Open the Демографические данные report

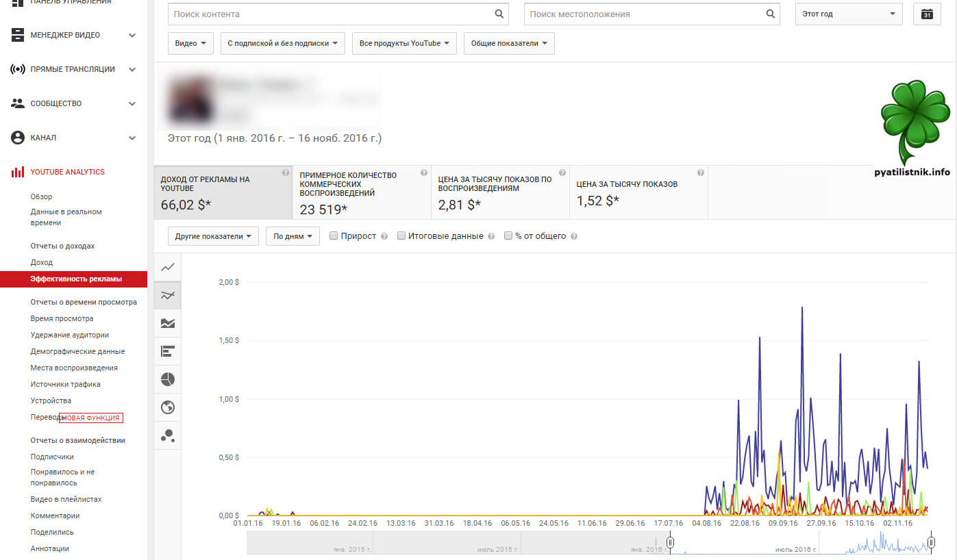click(77, 351)
